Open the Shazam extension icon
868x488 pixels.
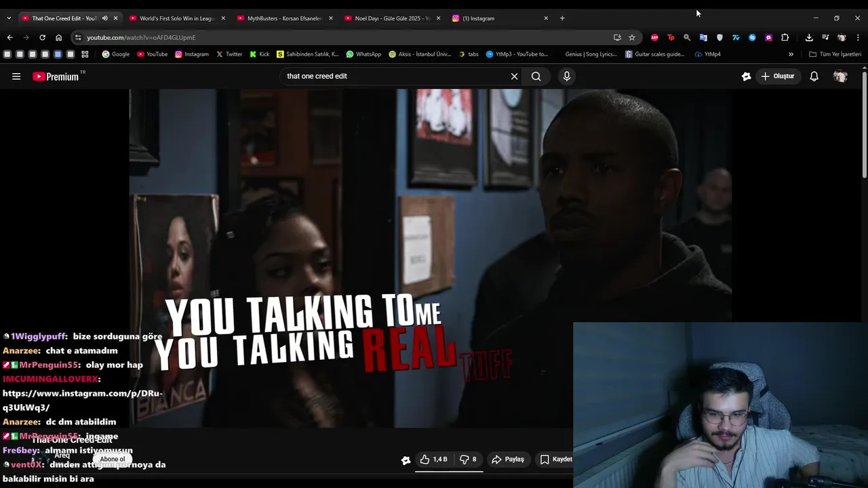[752, 37]
